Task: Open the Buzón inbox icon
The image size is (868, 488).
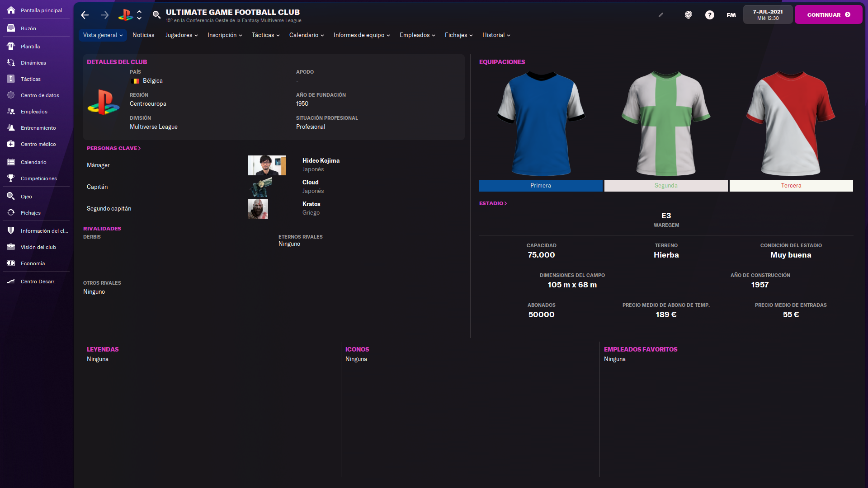Action: pos(11,28)
